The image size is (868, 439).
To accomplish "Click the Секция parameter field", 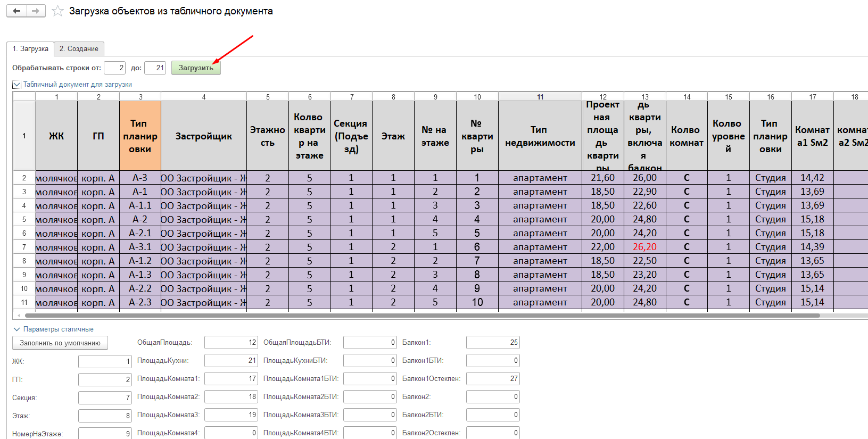I will point(105,397).
